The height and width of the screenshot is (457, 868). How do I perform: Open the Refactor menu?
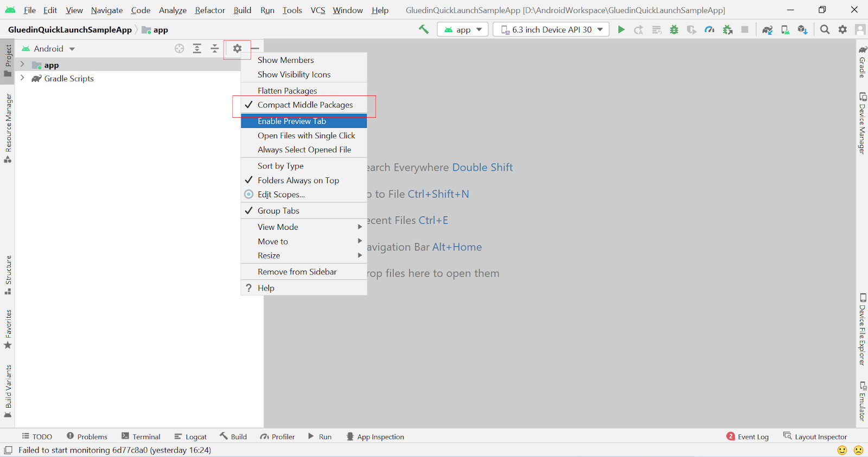pos(210,10)
